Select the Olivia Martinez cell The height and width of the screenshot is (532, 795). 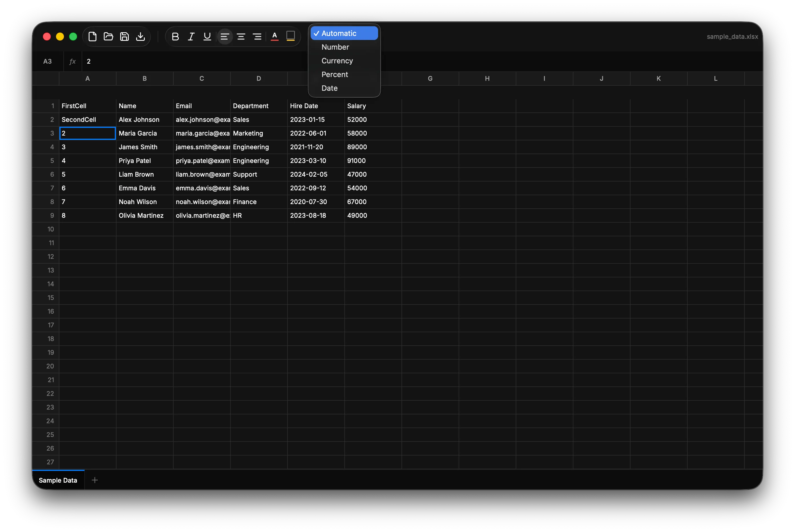point(144,215)
